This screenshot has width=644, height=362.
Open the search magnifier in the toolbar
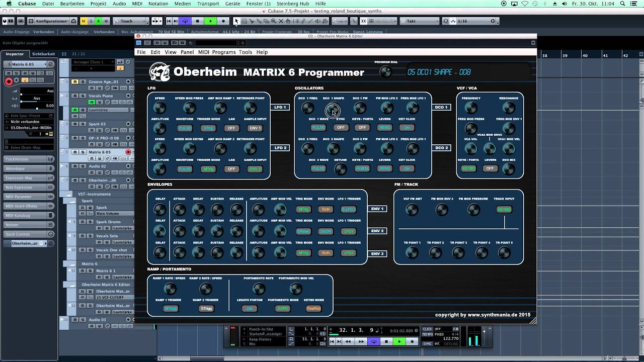pyautogui.click(x=446, y=21)
